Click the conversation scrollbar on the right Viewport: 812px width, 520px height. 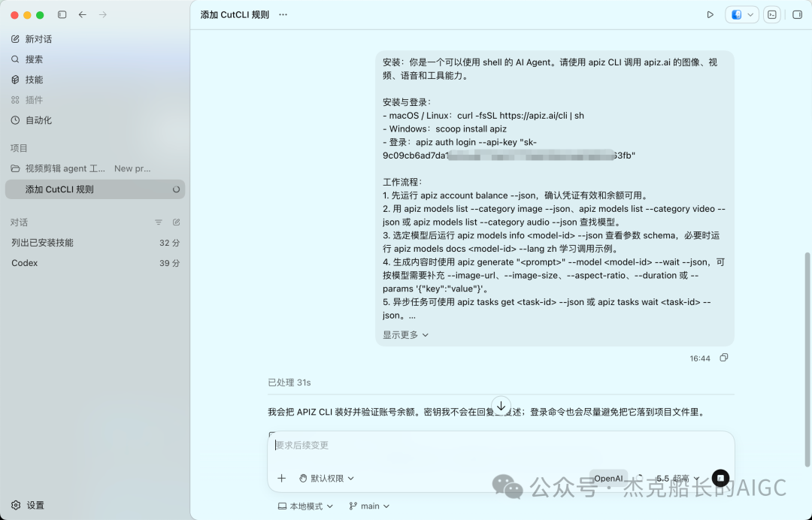[807, 360]
